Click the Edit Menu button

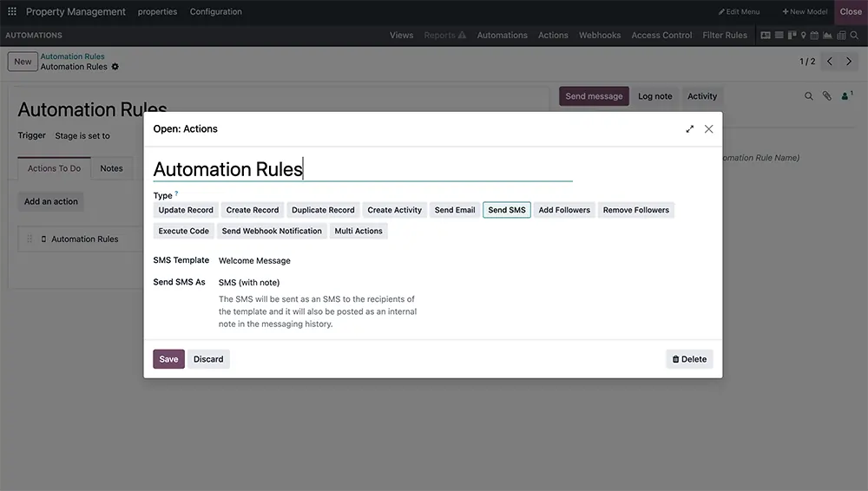click(x=739, y=11)
